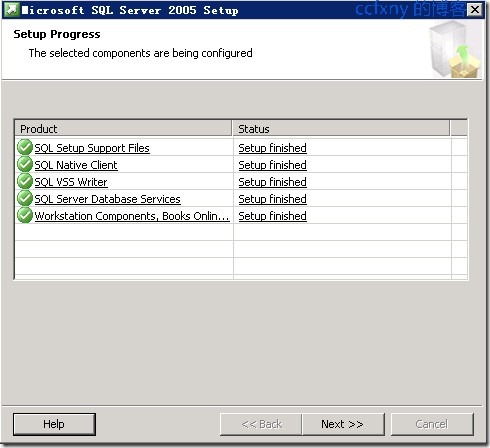Open Workstation Components, Books Online link
This screenshot has width=490, height=448.
pyautogui.click(x=132, y=216)
